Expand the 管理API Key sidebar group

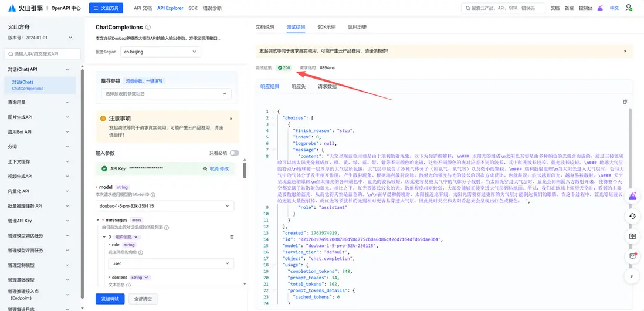pyautogui.click(x=40, y=221)
